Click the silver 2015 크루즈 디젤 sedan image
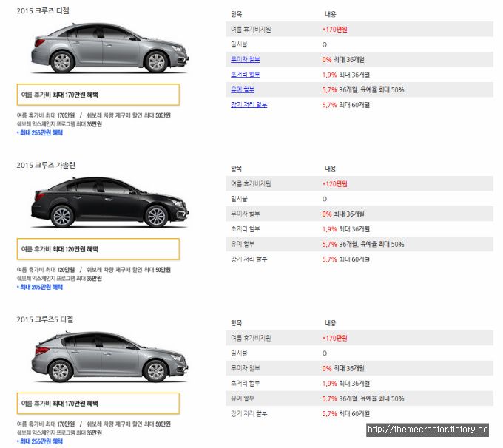The image size is (503, 448). click(109, 48)
